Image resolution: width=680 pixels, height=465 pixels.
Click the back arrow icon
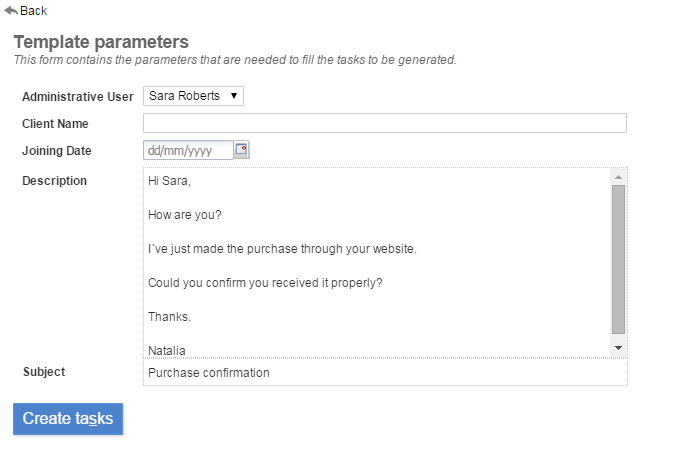[x=10, y=10]
